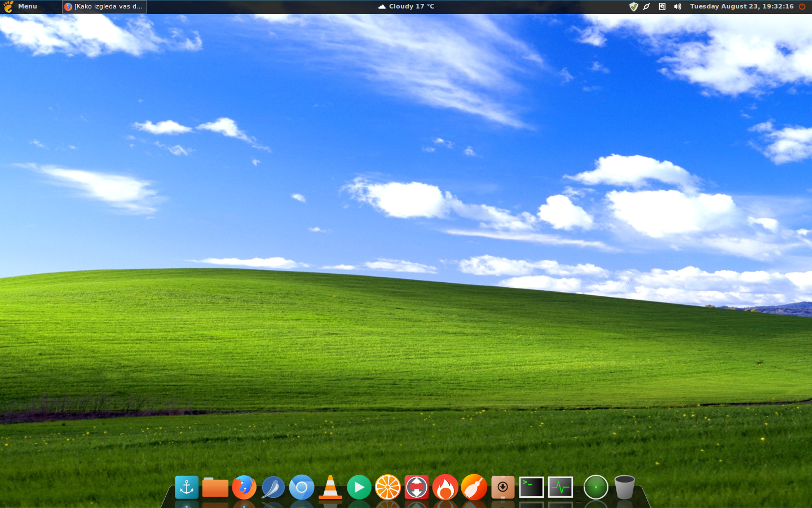Click the search tray icon beside the volume
The height and width of the screenshot is (508, 812).
[x=662, y=7]
